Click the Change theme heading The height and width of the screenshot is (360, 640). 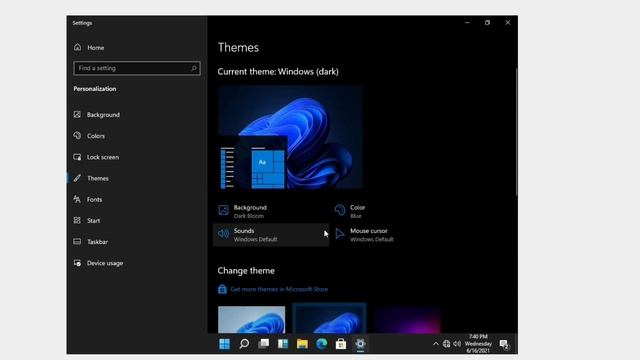pos(246,271)
